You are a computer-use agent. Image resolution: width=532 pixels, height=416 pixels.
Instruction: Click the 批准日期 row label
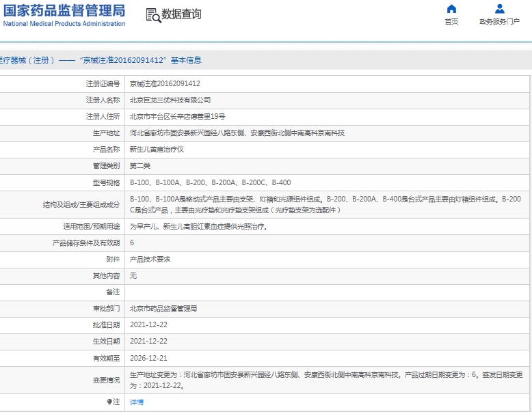tap(106, 324)
